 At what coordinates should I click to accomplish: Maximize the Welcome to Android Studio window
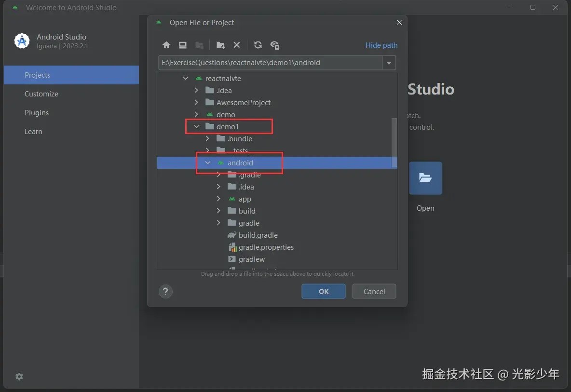[x=533, y=7]
